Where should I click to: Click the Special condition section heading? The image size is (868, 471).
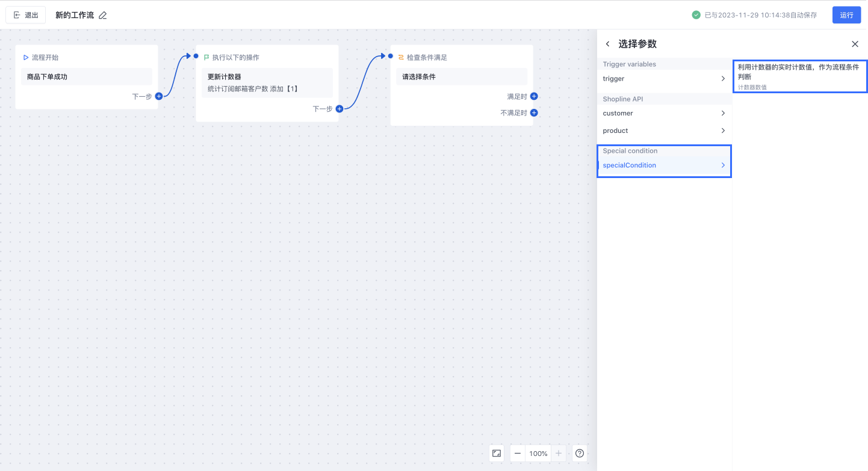(630, 151)
